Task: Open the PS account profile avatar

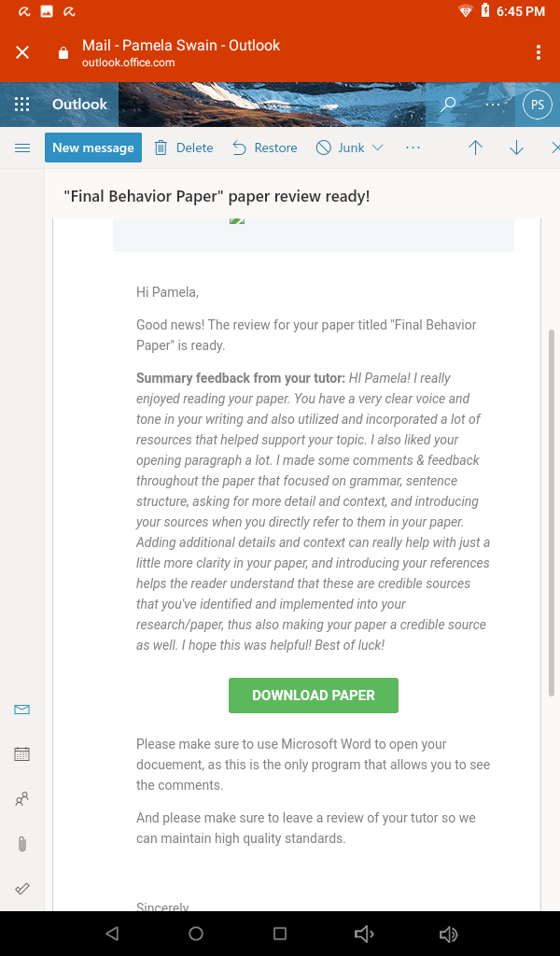Action: (x=538, y=105)
